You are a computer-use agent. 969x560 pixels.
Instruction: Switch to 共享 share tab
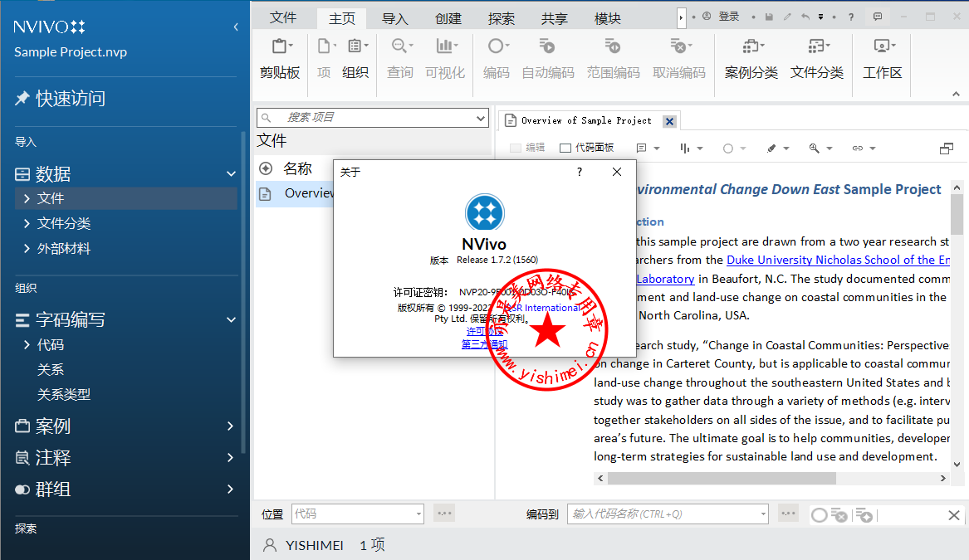pos(555,18)
